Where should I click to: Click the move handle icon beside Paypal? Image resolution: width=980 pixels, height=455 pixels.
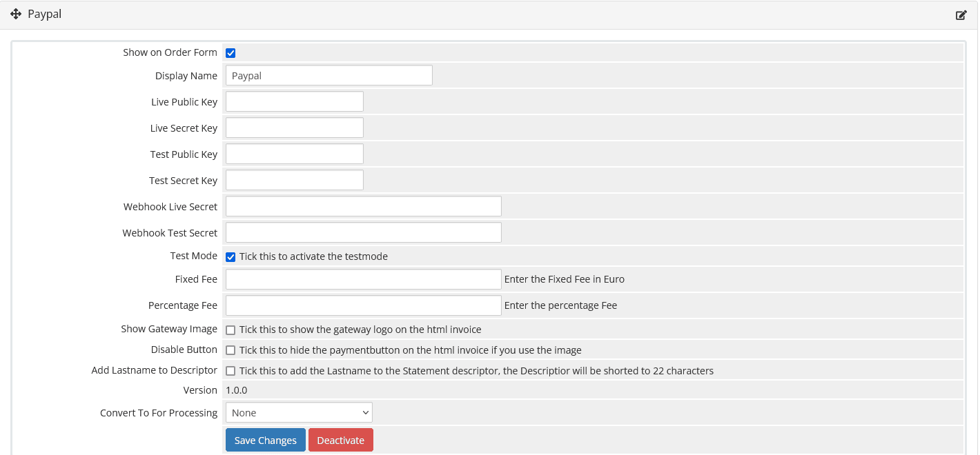[16, 14]
